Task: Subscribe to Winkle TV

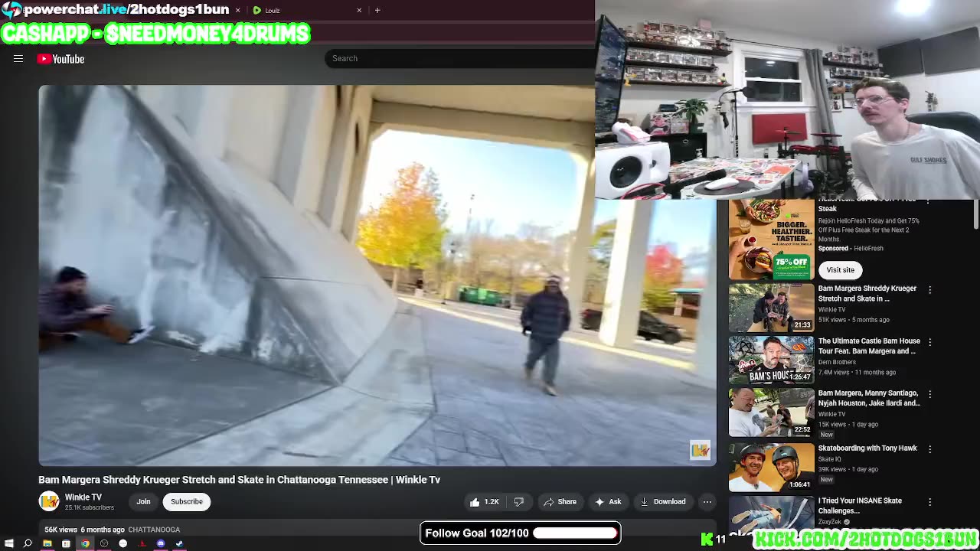Action: pyautogui.click(x=187, y=502)
